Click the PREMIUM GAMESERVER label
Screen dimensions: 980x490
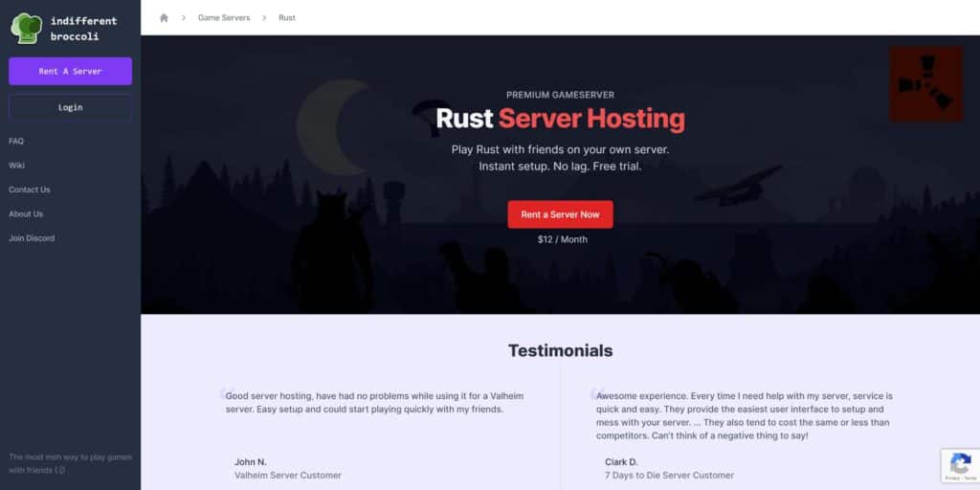pos(560,95)
